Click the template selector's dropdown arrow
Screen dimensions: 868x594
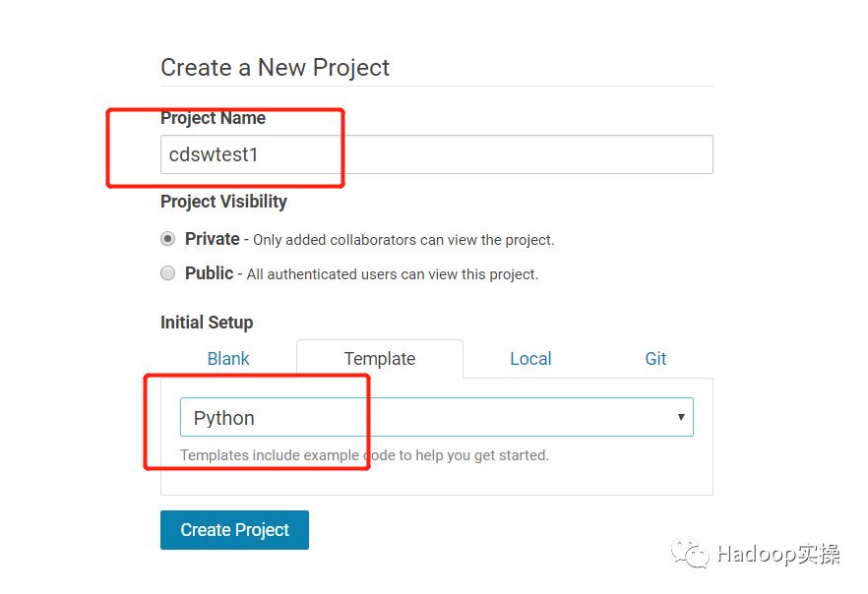pyautogui.click(x=681, y=417)
